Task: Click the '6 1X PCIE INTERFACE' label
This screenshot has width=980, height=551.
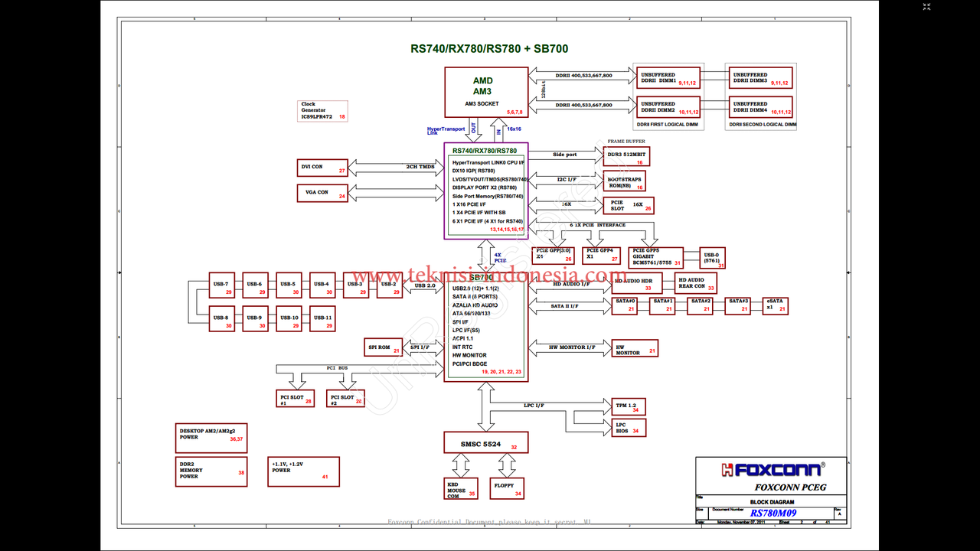Action: 598,225
